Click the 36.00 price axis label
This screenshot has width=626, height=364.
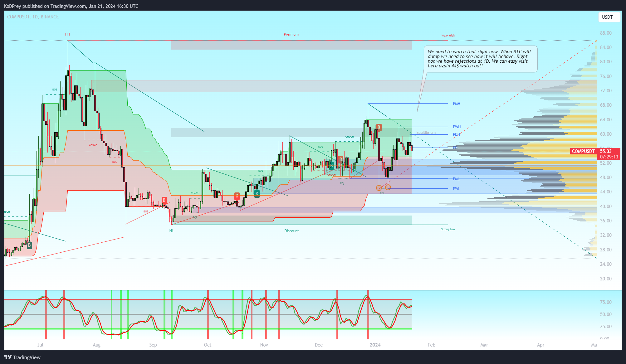(x=606, y=221)
